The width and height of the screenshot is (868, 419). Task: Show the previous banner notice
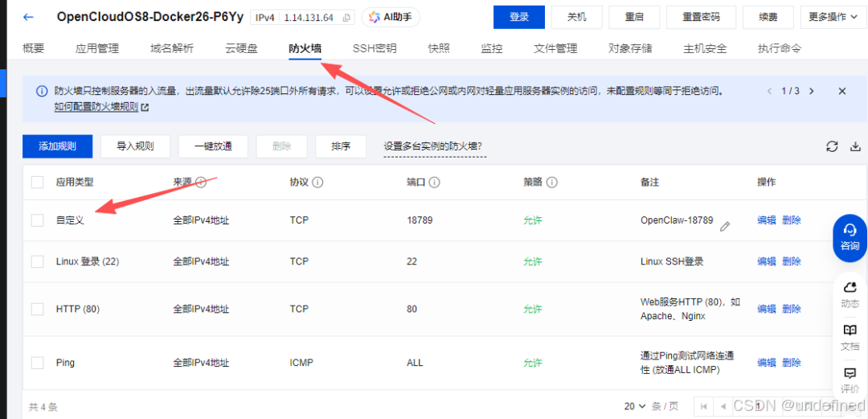[x=769, y=91]
